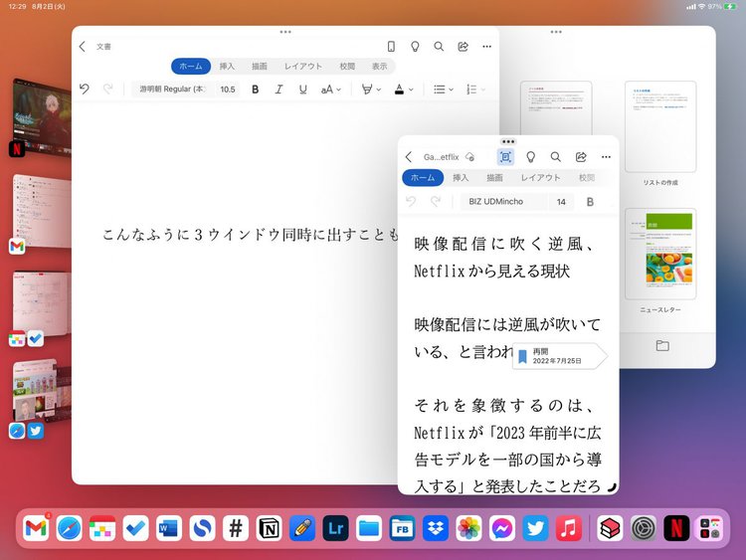Open the mobile view icon in 文書 window
The width and height of the screenshot is (746, 560).
(391, 47)
